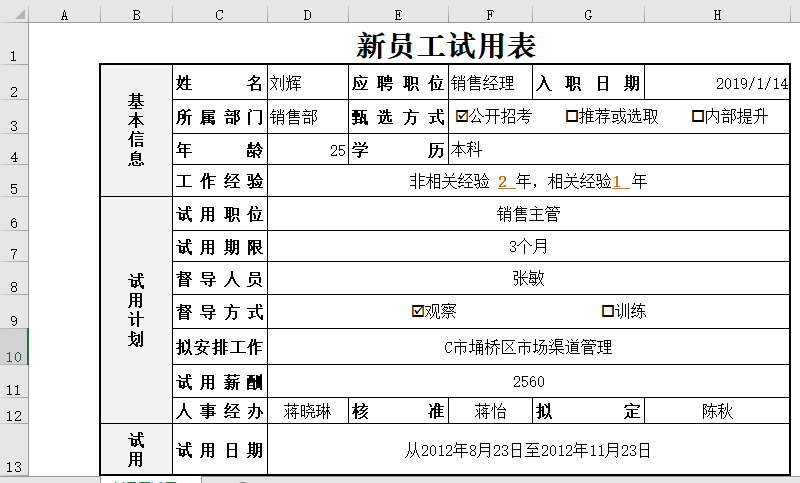Screen dimensions: 800x483
Task: Select column H header
Action: point(717,14)
